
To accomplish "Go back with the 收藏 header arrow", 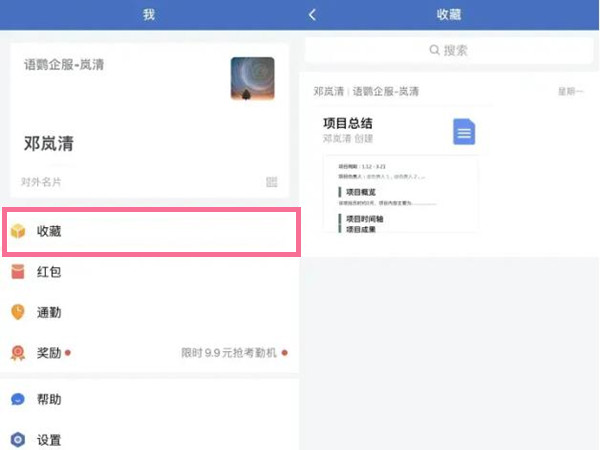I will [x=312, y=15].
